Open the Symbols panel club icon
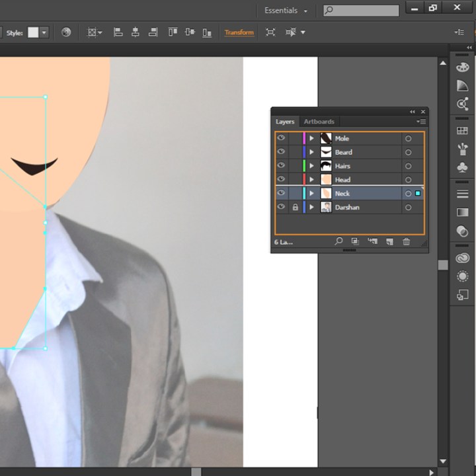This screenshot has width=476, height=476. tap(462, 168)
